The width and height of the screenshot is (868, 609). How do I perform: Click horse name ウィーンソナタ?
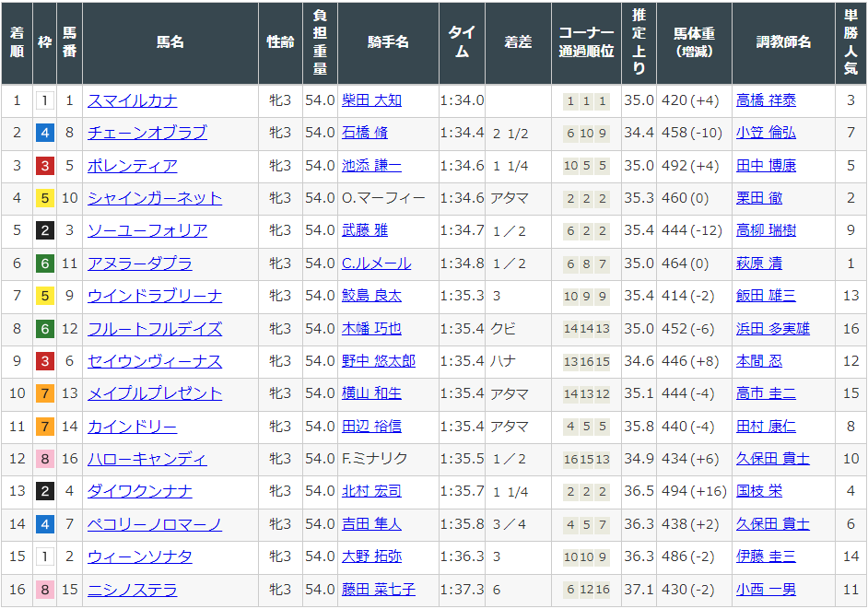139,556
